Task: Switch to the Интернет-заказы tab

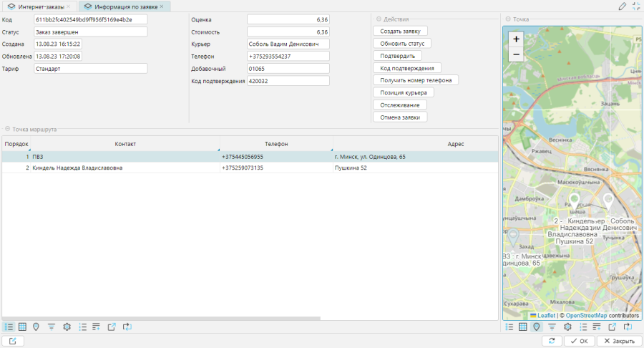Action: 40,6
